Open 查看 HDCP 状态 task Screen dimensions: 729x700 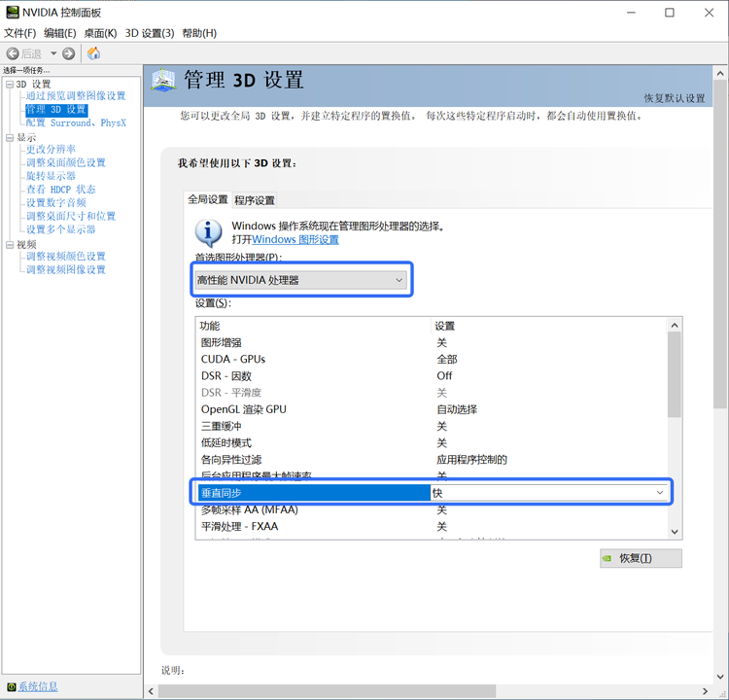coord(60,190)
